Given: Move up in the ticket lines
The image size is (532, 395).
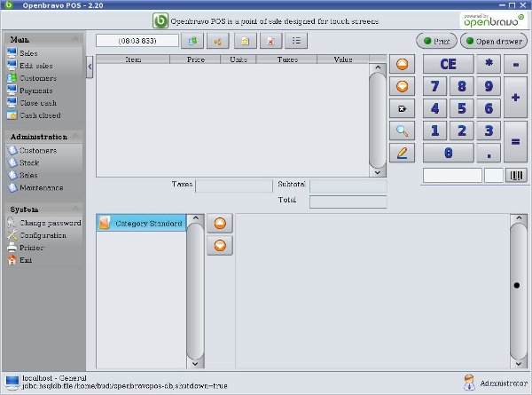Looking at the screenshot, I should click(402, 64).
